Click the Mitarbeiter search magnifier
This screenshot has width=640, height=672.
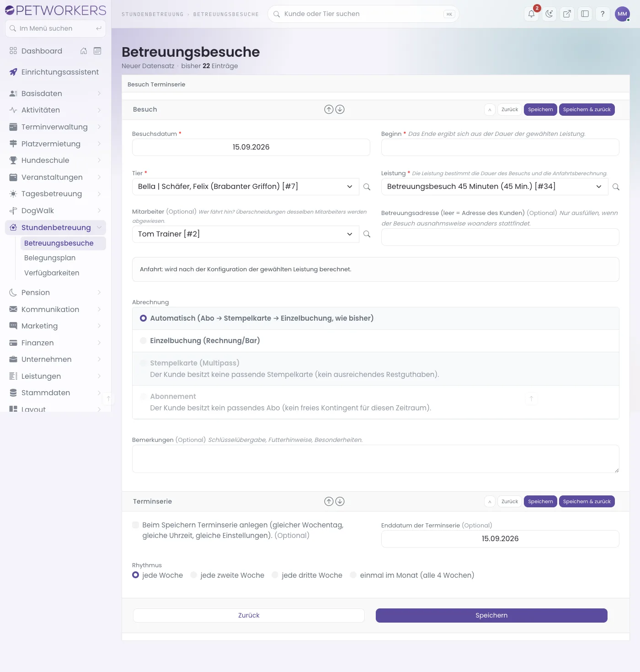[367, 234]
